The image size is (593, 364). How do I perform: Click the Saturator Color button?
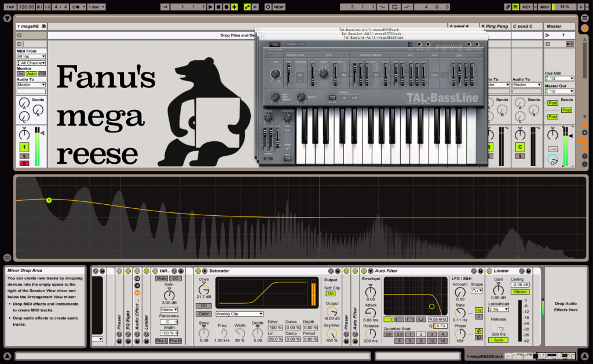click(204, 314)
